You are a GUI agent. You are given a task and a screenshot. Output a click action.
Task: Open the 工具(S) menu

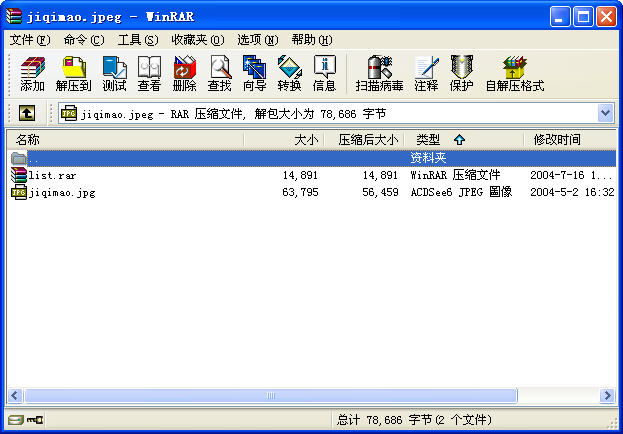pos(137,40)
